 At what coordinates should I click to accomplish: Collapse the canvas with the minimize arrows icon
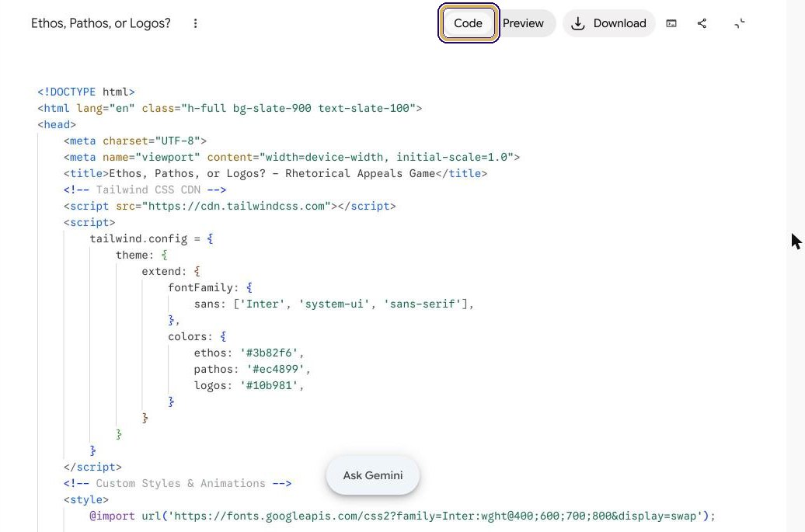point(739,23)
